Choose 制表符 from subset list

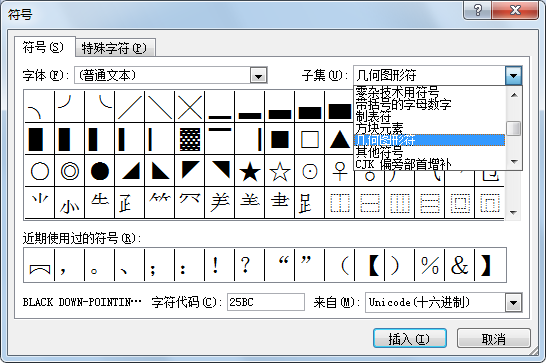[x=429, y=116]
